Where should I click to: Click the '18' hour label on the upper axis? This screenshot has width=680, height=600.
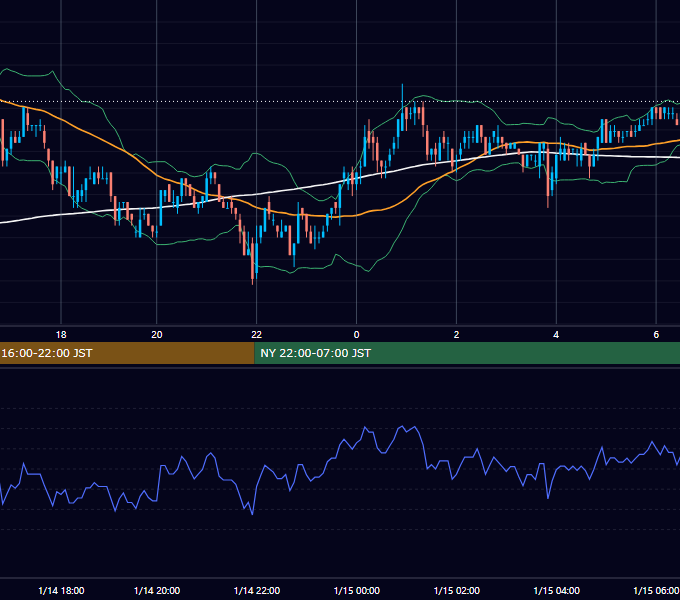61,335
